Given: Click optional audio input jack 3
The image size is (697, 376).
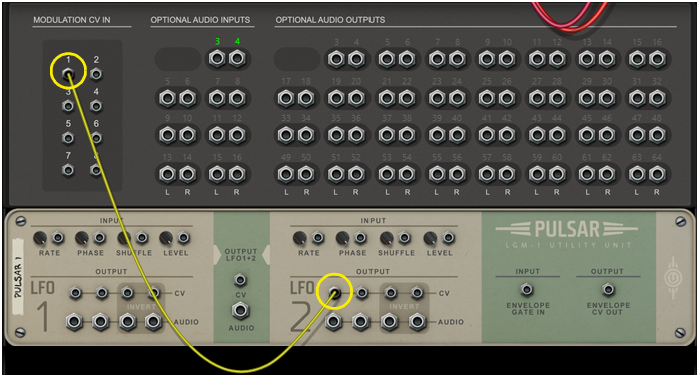Looking at the screenshot, I should (x=217, y=59).
